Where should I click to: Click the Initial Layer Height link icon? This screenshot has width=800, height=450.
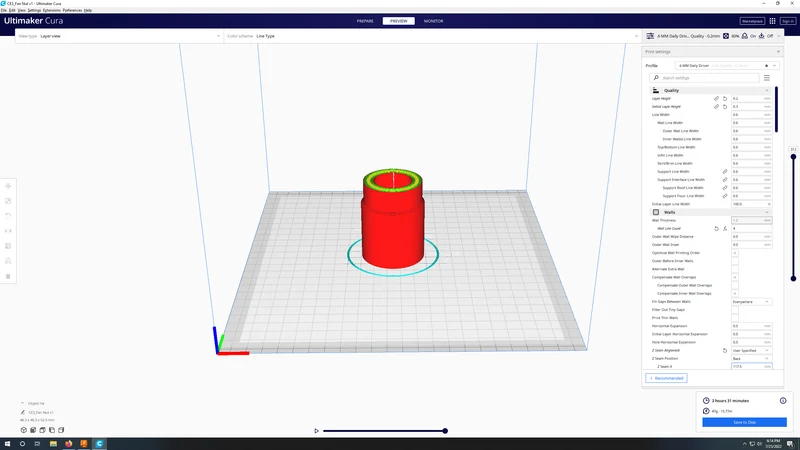pos(716,107)
